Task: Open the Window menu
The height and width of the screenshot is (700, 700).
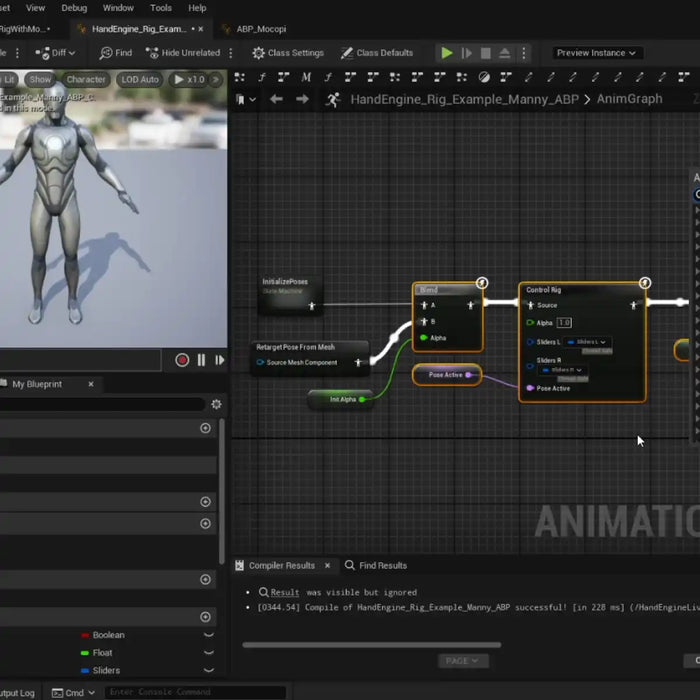Action: pyautogui.click(x=118, y=8)
